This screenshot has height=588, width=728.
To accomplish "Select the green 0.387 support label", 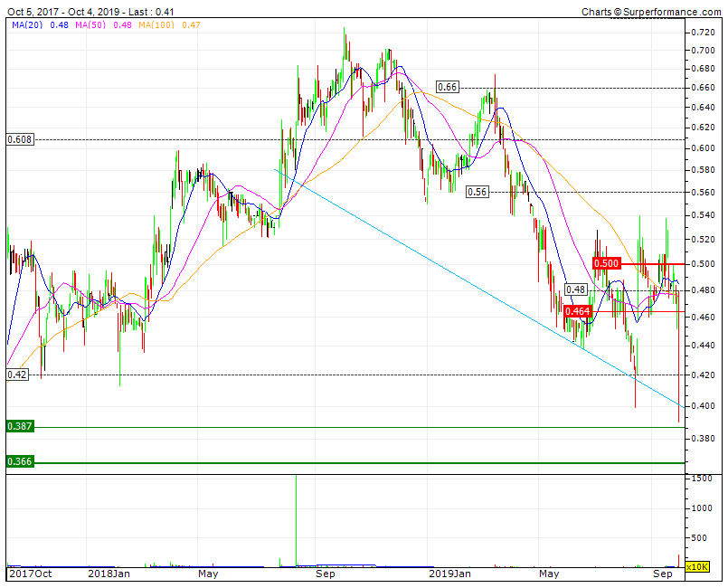I will [x=20, y=426].
